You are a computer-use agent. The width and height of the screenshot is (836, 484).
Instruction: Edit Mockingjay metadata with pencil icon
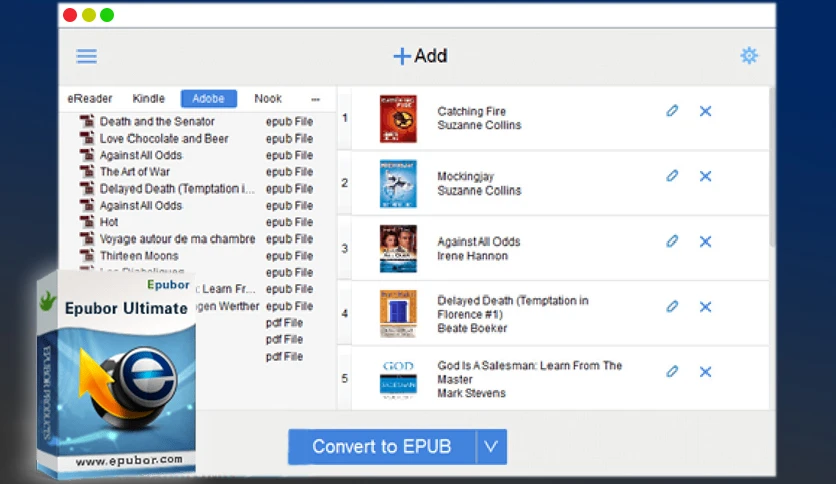[672, 176]
